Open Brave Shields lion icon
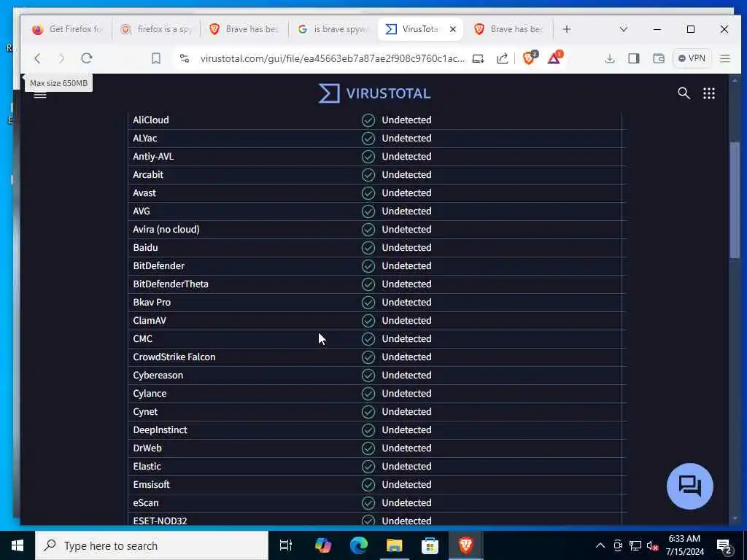 529,58
